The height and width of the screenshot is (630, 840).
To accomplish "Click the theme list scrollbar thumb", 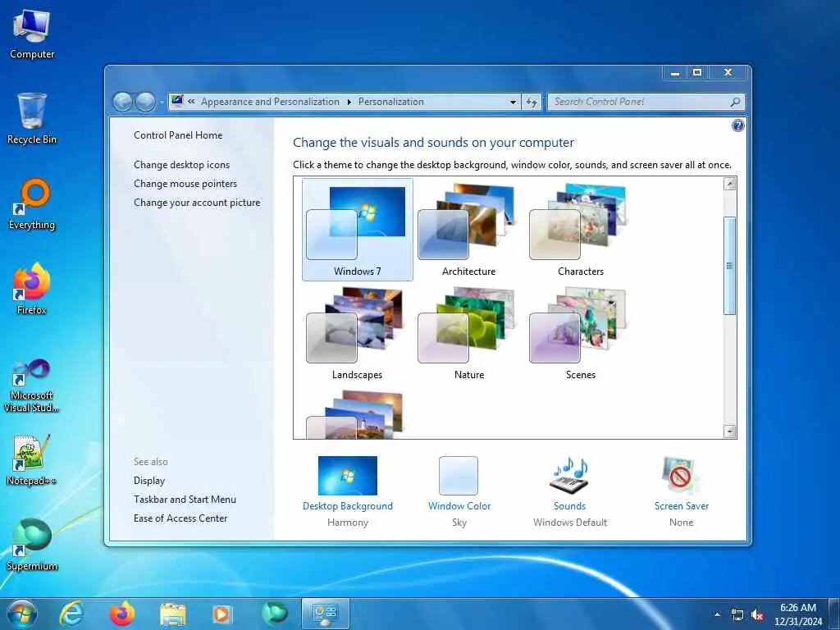I will [x=729, y=266].
